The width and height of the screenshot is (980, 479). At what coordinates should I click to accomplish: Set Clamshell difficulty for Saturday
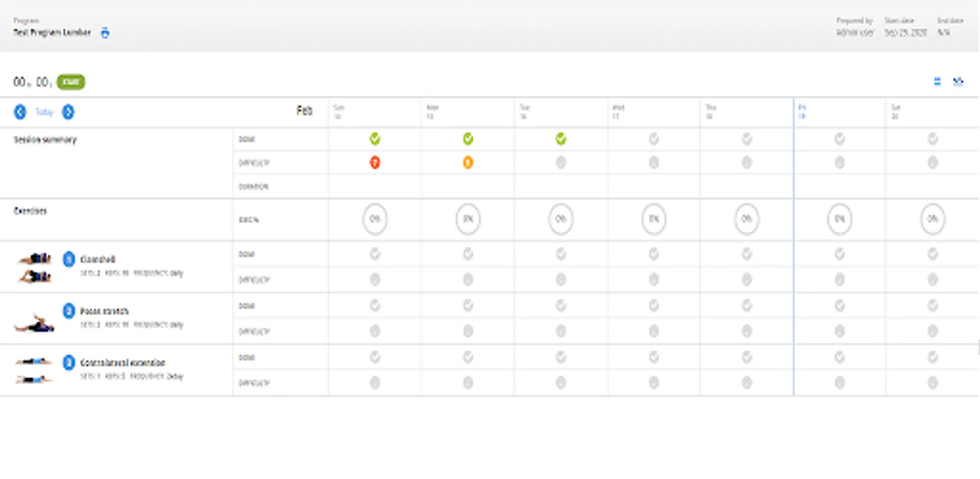[x=933, y=279]
